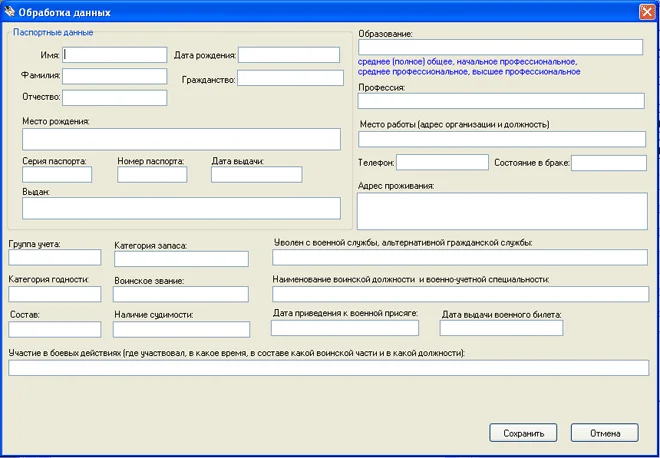Select the Телефон input box
The width and height of the screenshot is (660, 458).
[x=442, y=162]
